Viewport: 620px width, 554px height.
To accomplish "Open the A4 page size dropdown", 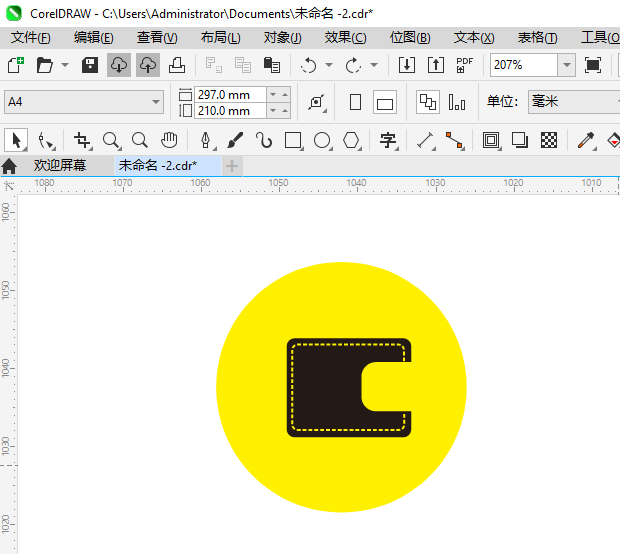I will tap(84, 102).
